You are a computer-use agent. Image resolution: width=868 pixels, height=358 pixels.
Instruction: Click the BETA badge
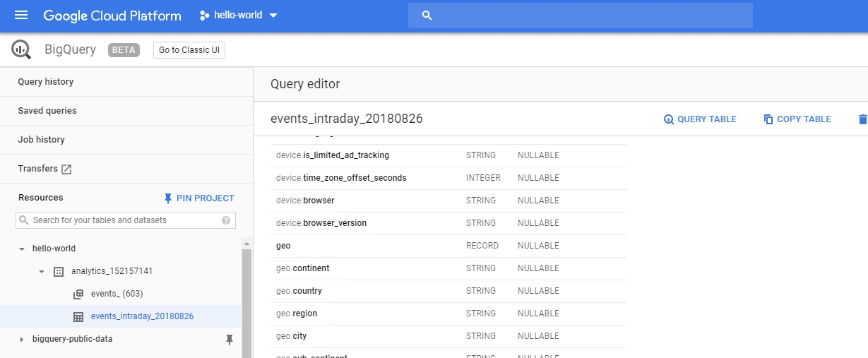point(124,50)
